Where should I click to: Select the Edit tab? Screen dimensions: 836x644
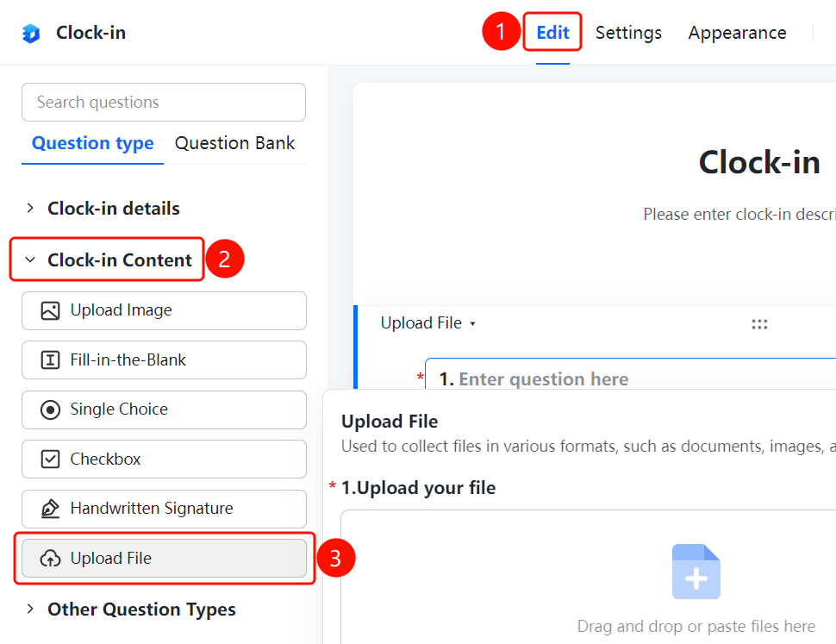pos(552,33)
